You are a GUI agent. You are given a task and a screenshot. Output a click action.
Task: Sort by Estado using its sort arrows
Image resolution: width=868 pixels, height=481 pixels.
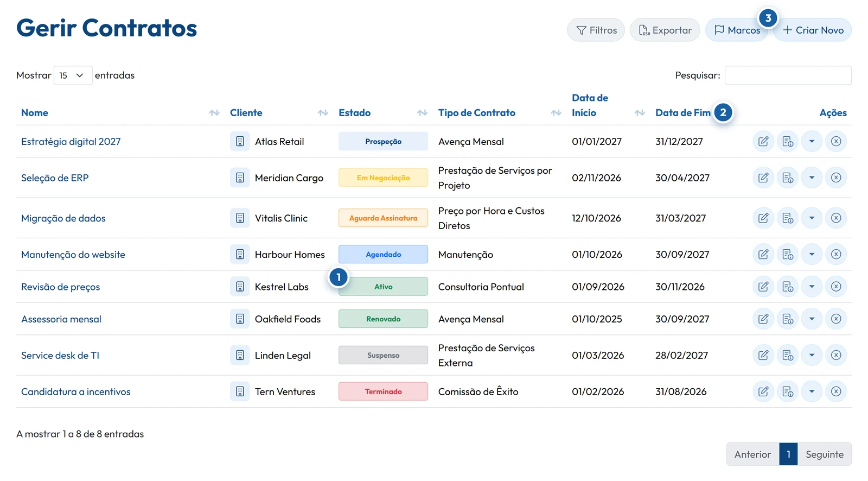click(x=423, y=113)
